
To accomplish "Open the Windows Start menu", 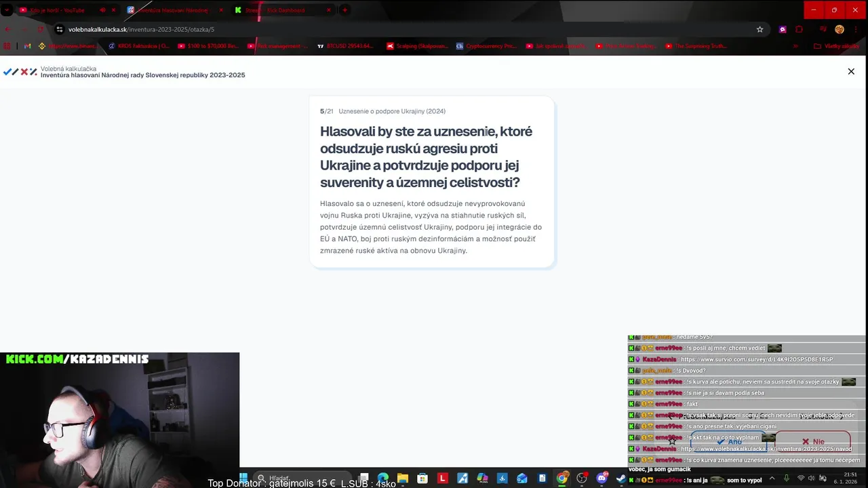I will click(x=243, y=478).
